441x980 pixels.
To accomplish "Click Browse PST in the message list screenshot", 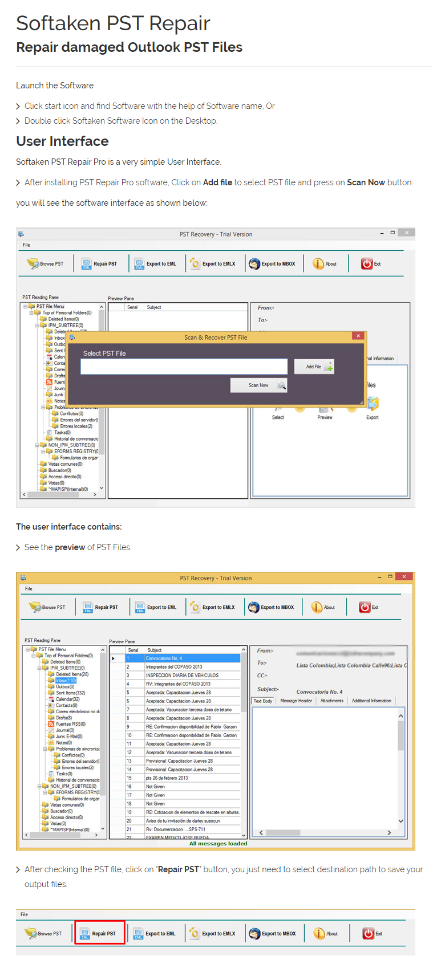I will point(47,607).
